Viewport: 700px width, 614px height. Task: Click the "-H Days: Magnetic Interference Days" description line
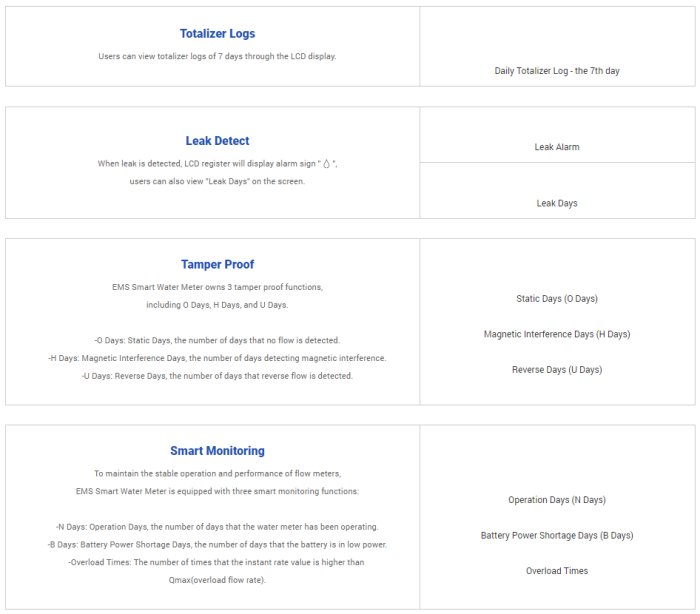pos(217,358)
